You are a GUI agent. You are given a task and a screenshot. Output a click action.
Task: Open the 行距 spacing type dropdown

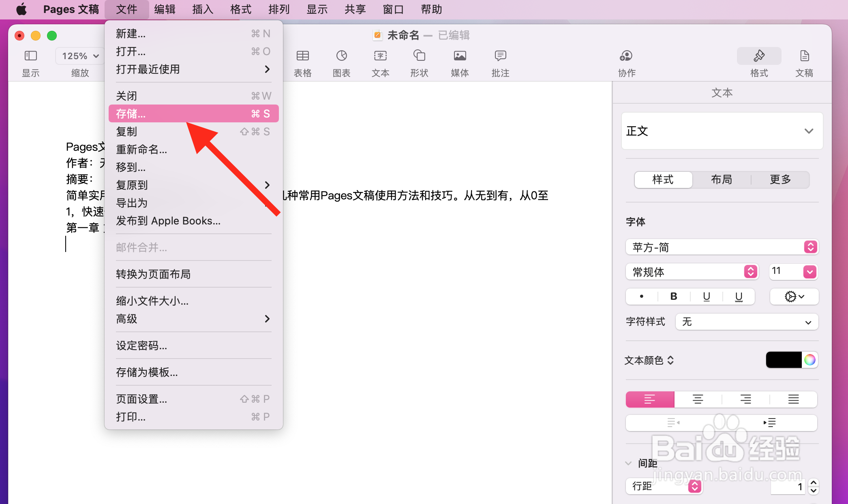(x=664, y=486)
